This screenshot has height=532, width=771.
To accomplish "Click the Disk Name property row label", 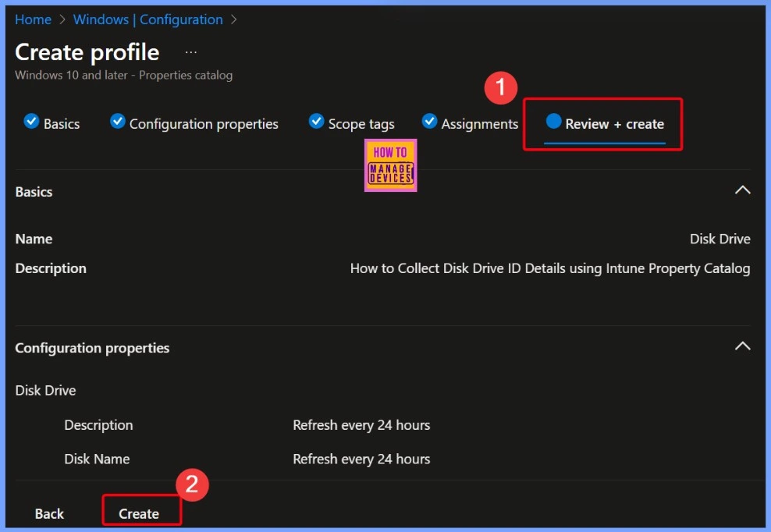I will [x=97, y=459].
